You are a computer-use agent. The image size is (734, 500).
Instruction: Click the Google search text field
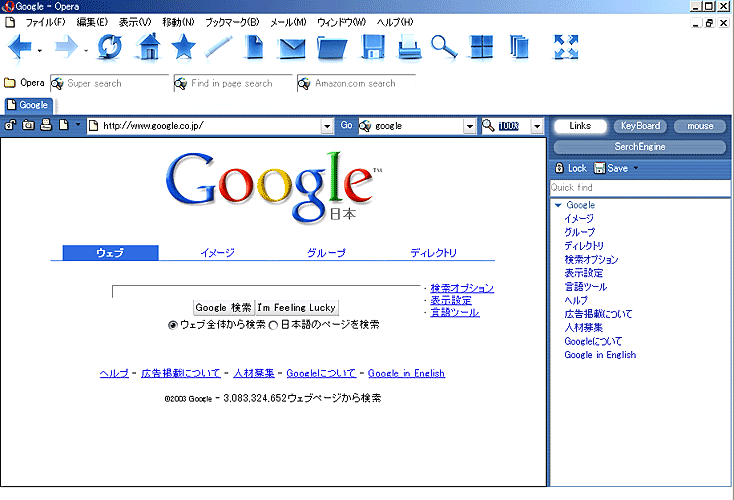[x=266, y=291]
